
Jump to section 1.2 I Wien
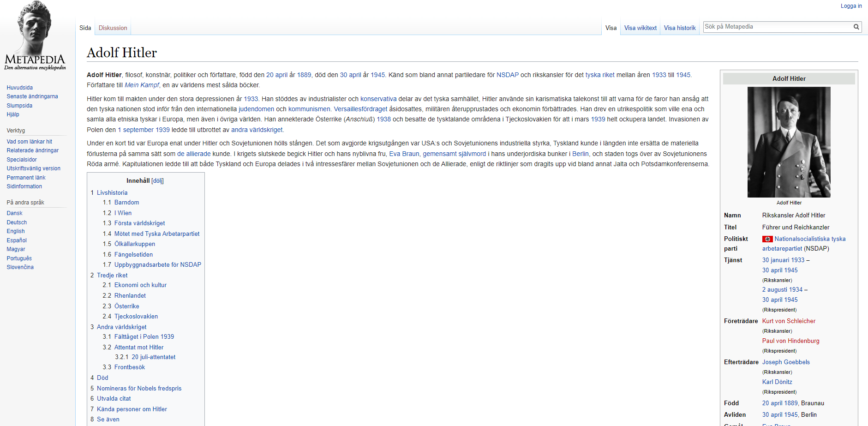tap(117, 213)
